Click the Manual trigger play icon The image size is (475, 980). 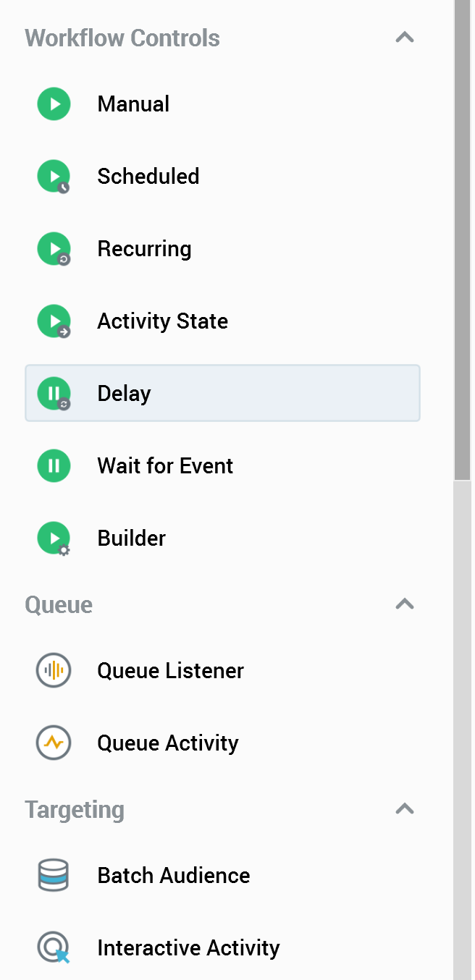click(x=54, y=104)
